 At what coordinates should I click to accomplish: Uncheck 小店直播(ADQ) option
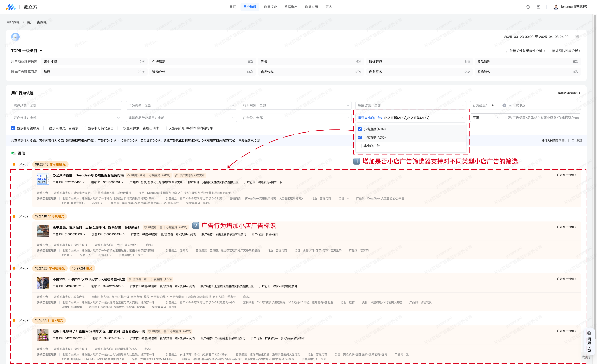(360, 129)
